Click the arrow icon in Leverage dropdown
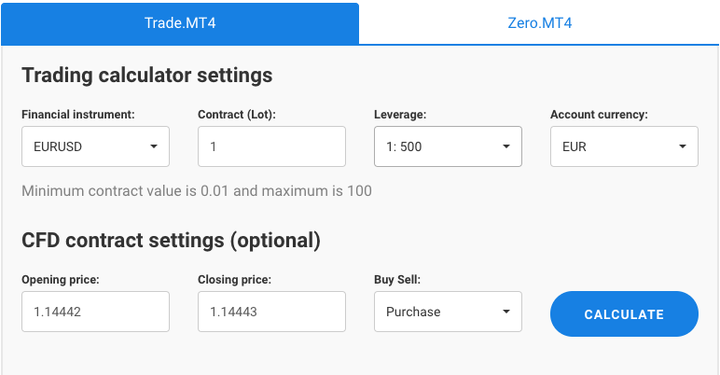The image size is (720, 375). (x=506, y=146)
